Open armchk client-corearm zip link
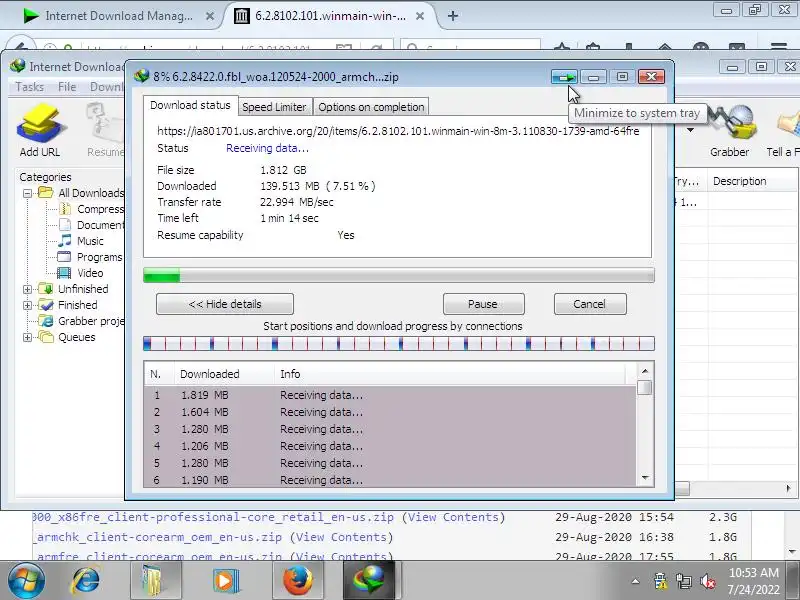The width and height of the screenshot is (800, 600). click(159, 537)
